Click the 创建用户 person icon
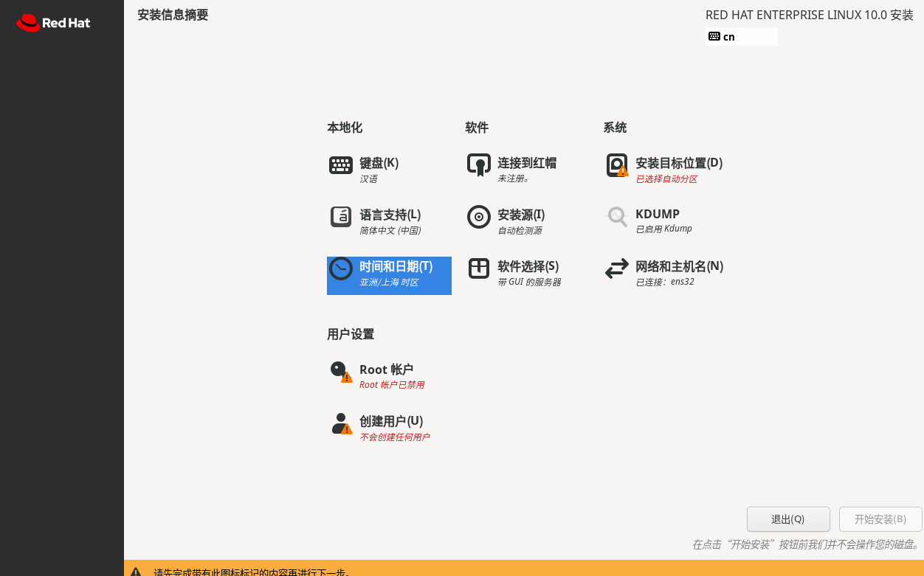Screen dimensions: 924x576 point(341,423)
